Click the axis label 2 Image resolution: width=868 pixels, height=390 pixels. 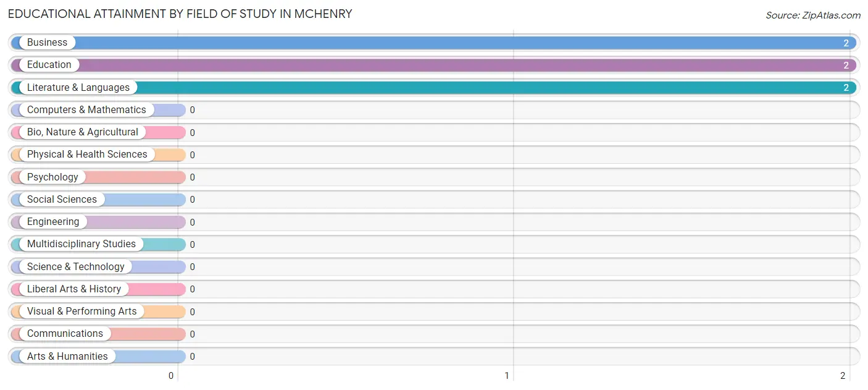click(843, 376)
